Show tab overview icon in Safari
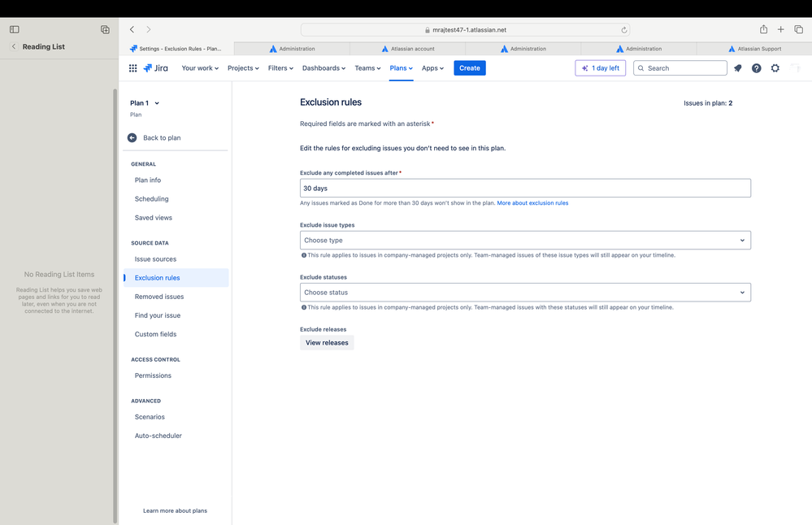This screenshot has width=812, height=525. [798, 29]
